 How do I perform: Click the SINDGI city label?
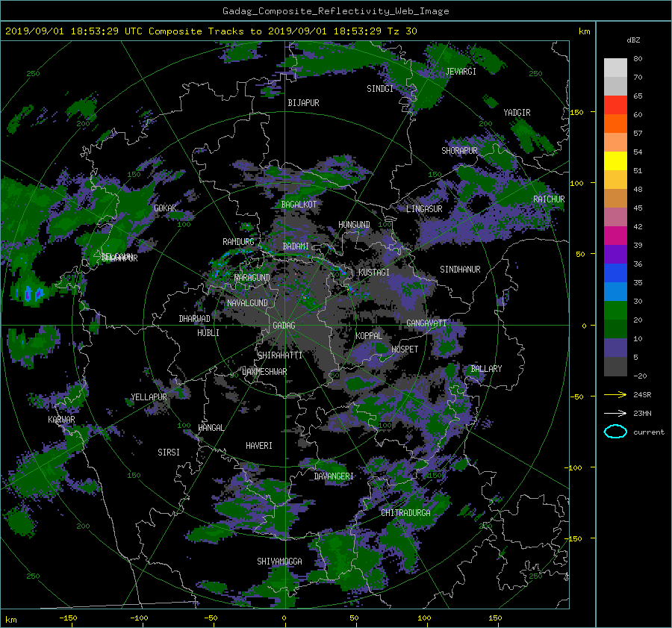click(x=380, y=89)
